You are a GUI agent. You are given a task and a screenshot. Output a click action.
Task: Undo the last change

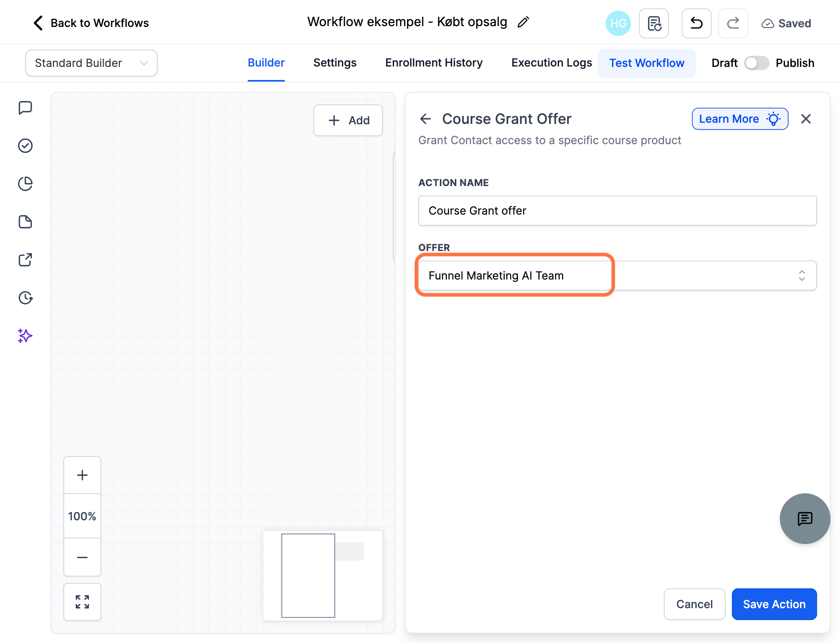click(696, 23)
